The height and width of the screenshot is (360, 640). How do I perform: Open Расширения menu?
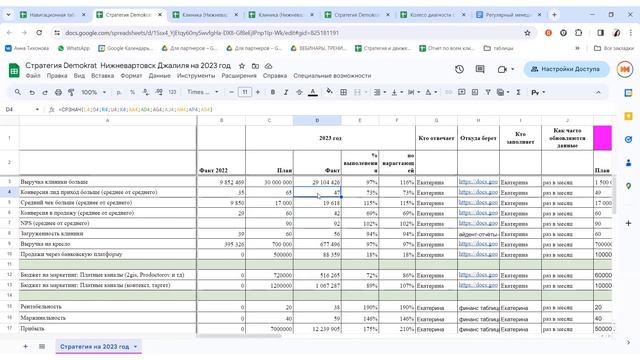[239, 76]
